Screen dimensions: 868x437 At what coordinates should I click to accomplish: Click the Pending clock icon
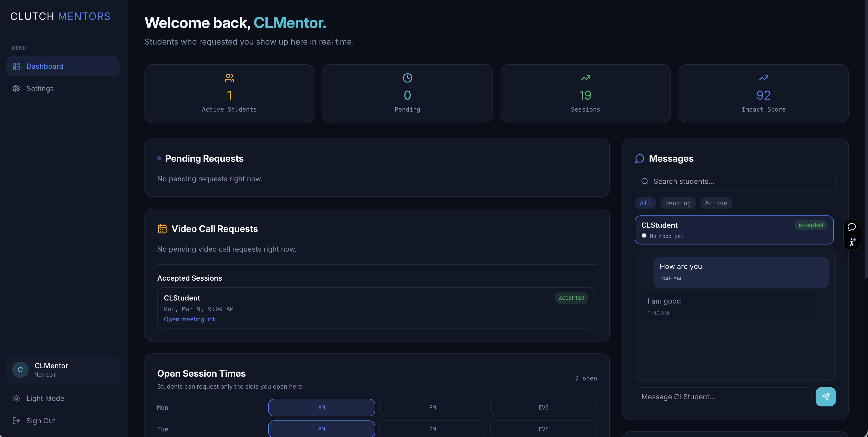(407, 78)
